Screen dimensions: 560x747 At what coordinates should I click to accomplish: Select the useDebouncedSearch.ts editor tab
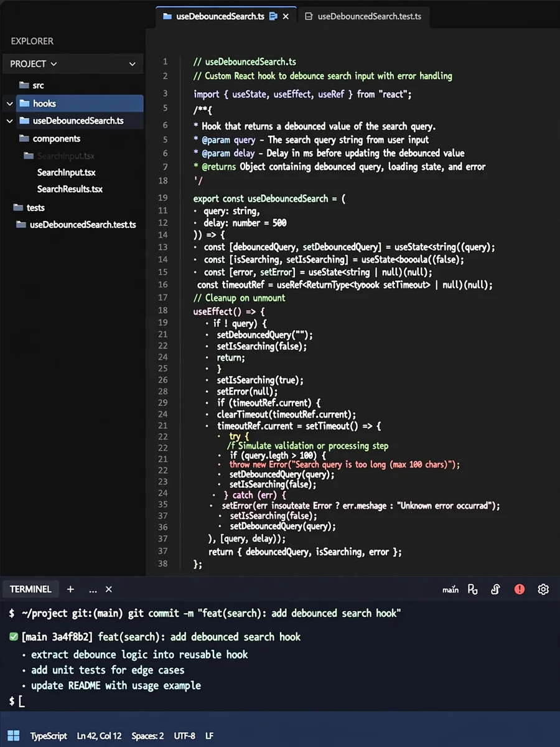(226, 17)
